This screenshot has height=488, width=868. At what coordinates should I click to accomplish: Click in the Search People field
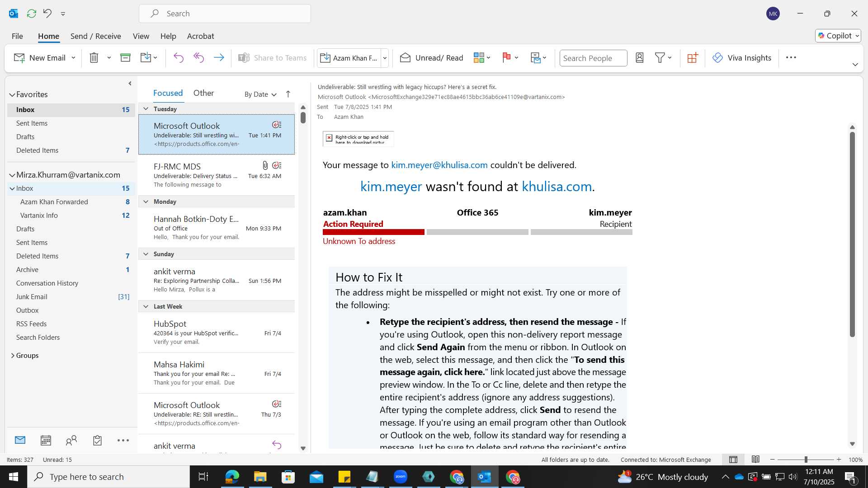(593, 58)
